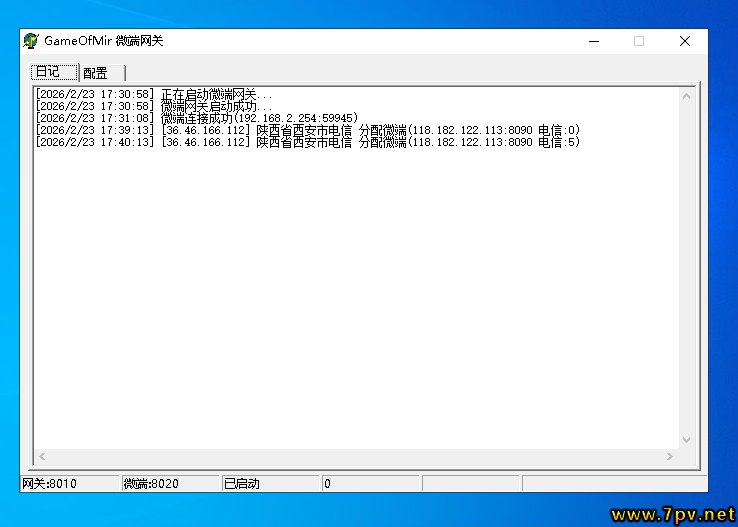The width and height of the screenshot is (738, 527).
Task: Click the 网关:8010 status bar panel
Action: [x=68, y=484]
